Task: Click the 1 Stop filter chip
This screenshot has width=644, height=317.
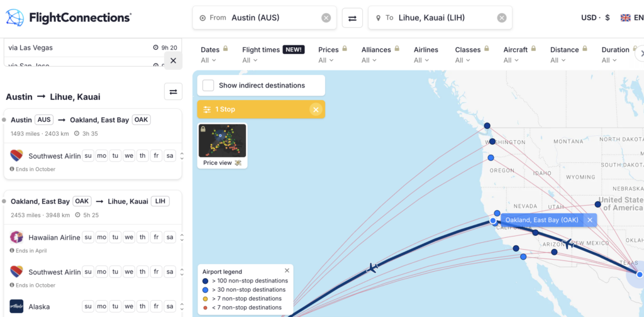Action: pyautogui.click(x=261, y=109)
